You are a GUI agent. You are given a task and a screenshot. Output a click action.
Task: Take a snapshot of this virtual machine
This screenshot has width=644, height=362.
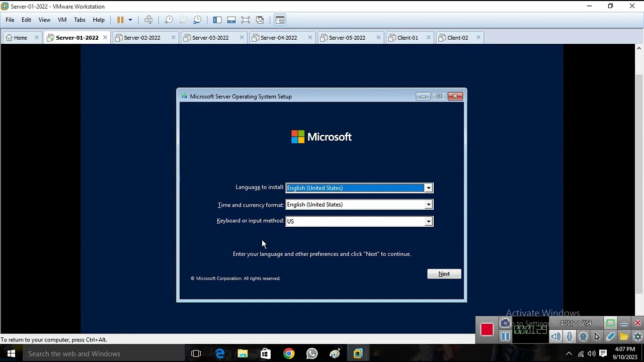(169, 20)
